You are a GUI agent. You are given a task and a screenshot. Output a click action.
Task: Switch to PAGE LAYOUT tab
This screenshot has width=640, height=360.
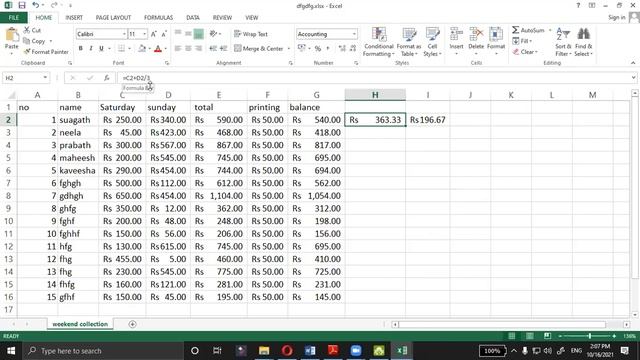pyautogui.click(x=113, y=18)
